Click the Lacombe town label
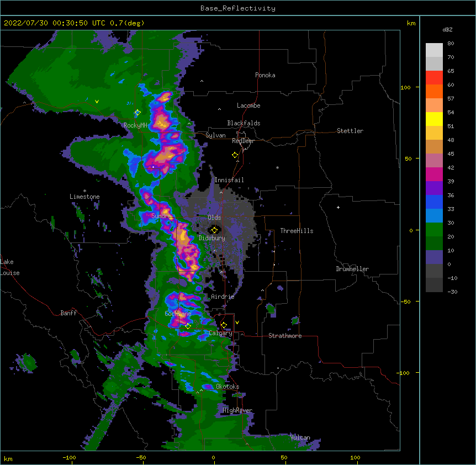The image size is (476, 465). point(248,105)
